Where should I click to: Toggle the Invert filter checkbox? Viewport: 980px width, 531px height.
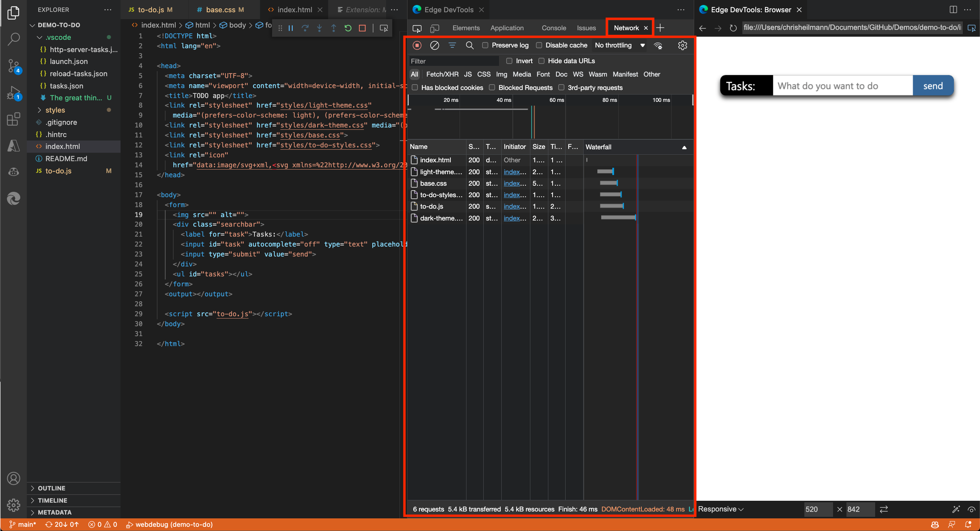click(x=509, y=60)
